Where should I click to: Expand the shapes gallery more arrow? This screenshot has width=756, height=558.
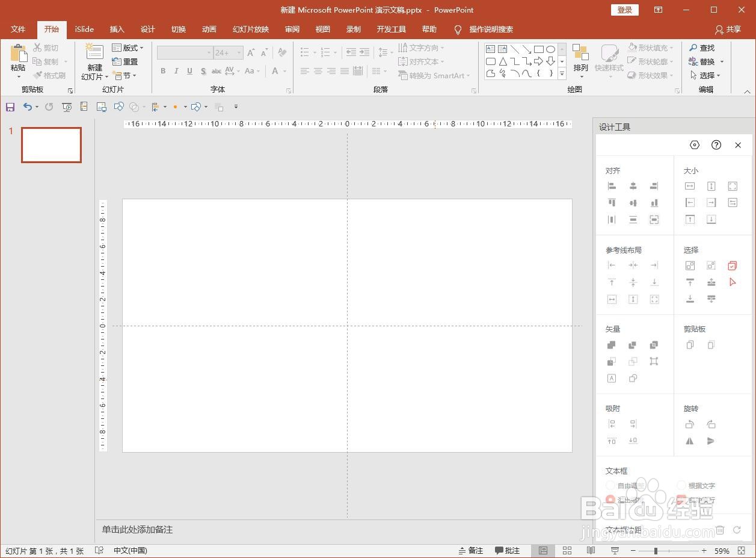pos(562,73)
